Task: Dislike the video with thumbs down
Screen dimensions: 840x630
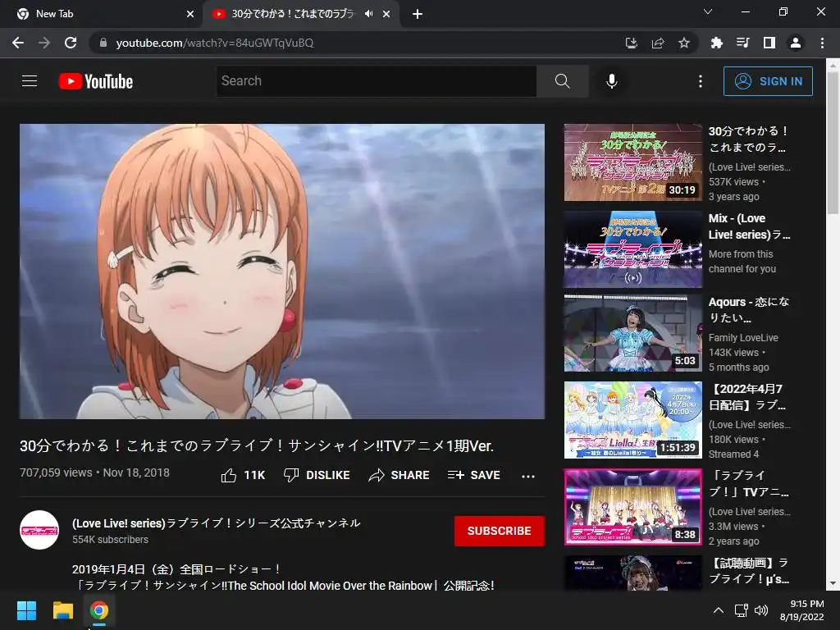Action: 317,475
